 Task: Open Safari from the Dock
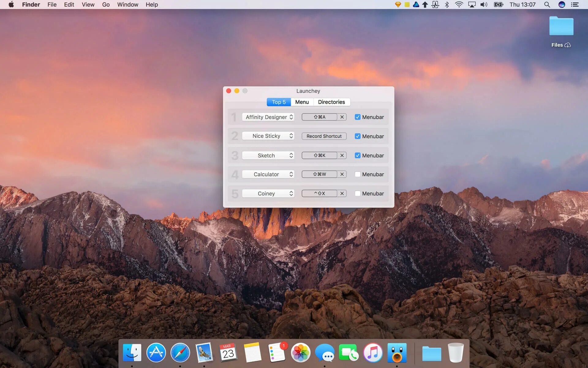(x=180, y=353)
